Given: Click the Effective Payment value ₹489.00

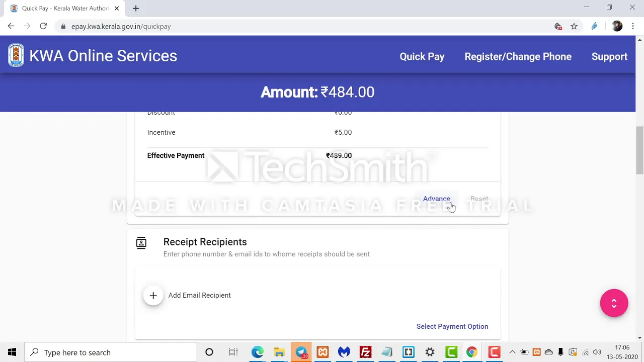Looking at the screenshot, I should point(339,155).
